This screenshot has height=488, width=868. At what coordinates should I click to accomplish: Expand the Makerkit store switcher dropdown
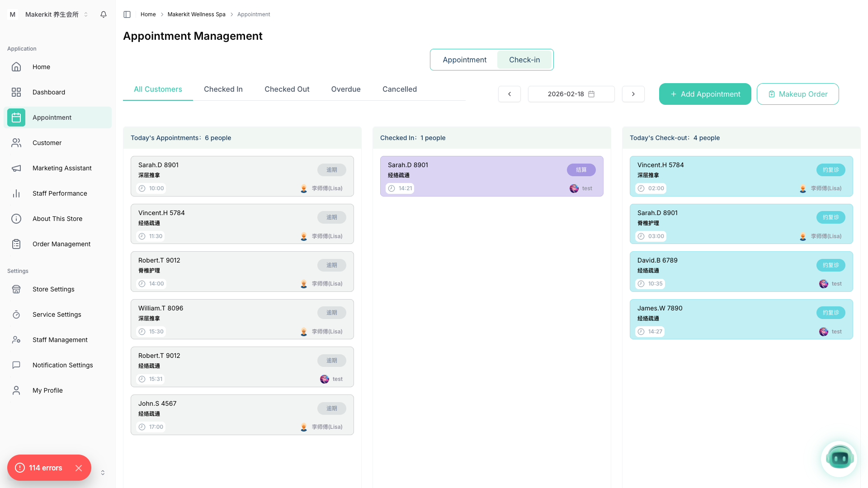tap(86, 14)
